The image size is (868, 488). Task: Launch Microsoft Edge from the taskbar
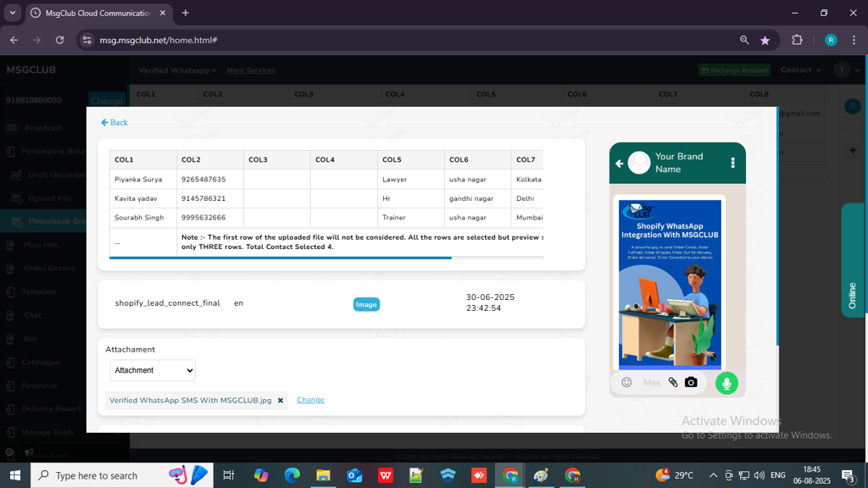292,475
